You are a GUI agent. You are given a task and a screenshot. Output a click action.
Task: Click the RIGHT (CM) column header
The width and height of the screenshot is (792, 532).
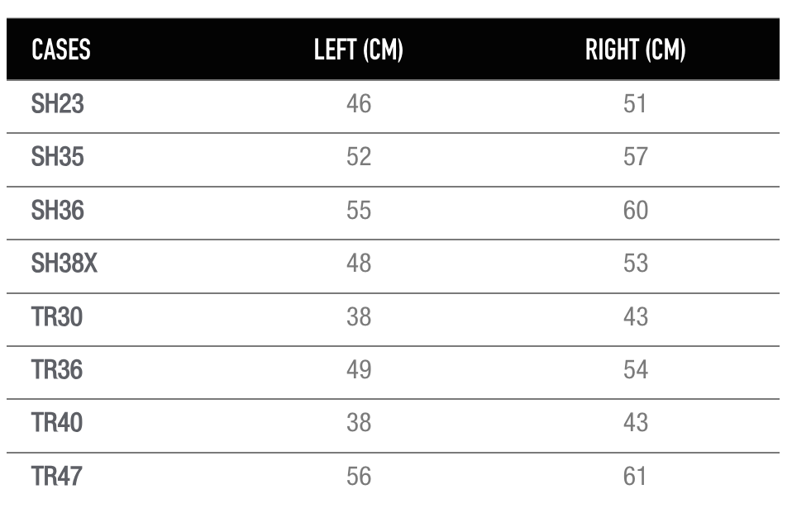point(636,50)
